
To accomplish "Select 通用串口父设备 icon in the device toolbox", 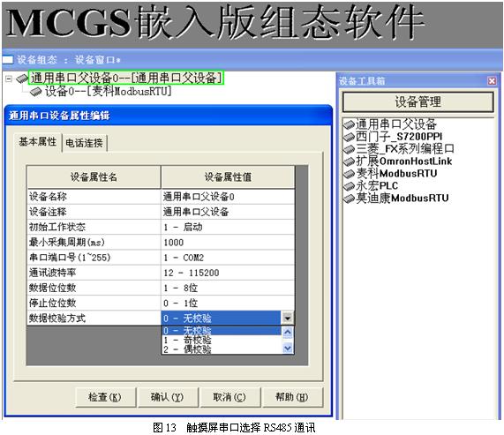I will tap(349, 124).
